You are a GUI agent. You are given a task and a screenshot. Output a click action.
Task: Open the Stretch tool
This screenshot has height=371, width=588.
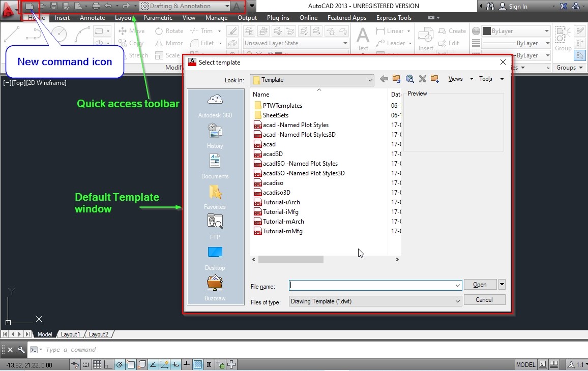tap(137, 55)
